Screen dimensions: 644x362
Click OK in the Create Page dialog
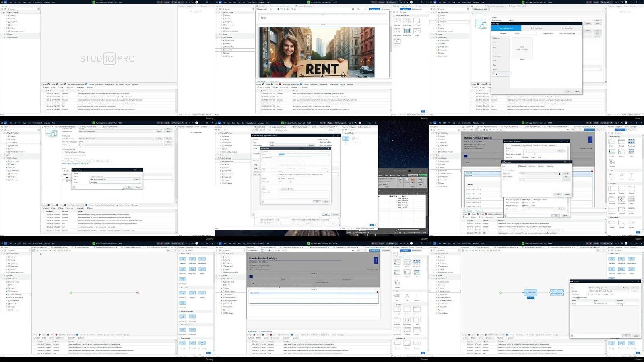point(568,91)
